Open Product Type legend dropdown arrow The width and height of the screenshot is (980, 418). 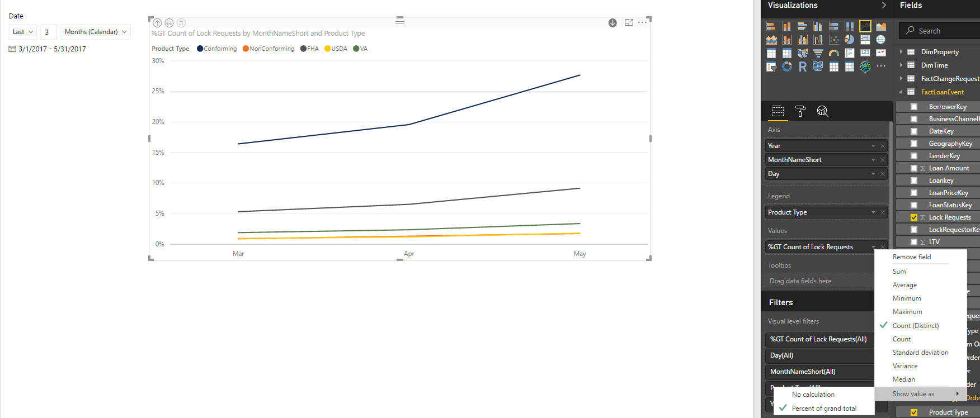coord(873,212)
